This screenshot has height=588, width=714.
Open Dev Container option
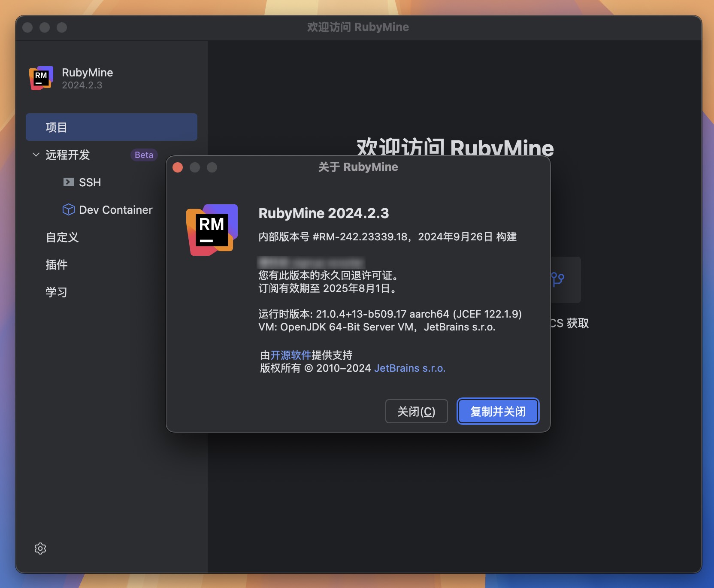point(116,210)
